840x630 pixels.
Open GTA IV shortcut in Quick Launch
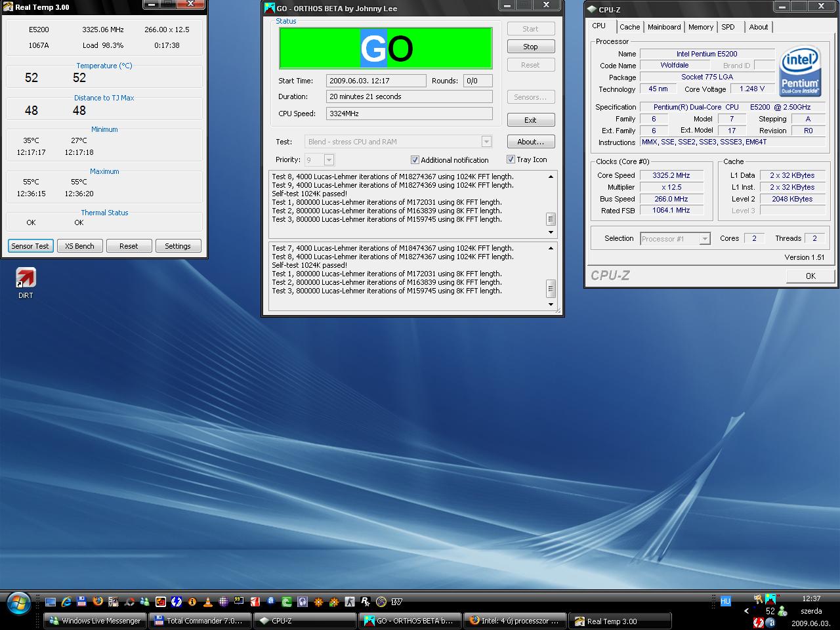click(x=397, y=602)
